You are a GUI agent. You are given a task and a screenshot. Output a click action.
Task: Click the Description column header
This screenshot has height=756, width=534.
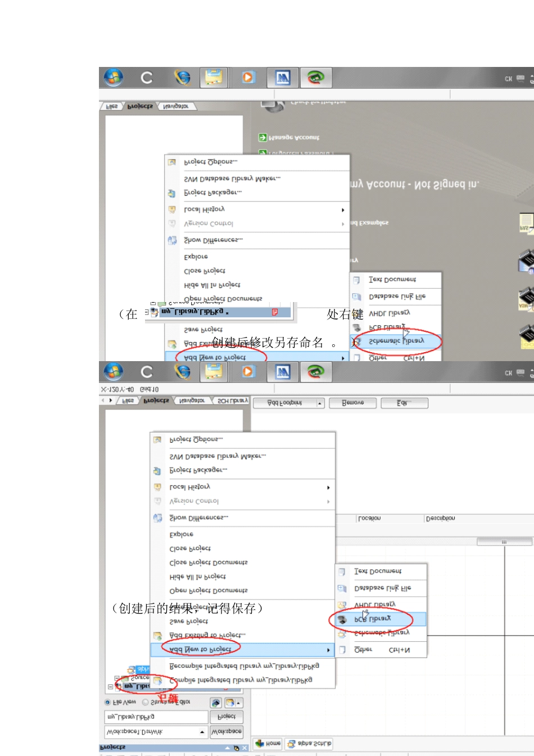coord(441,518)
